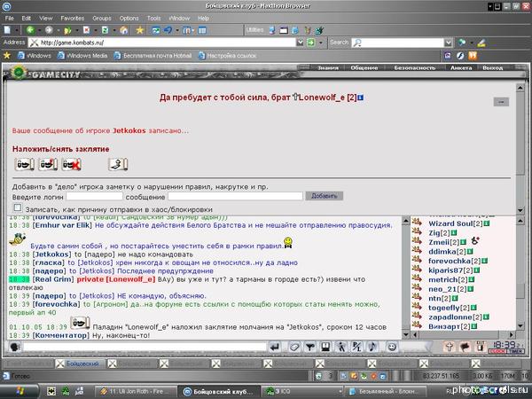Screen dimensions: 532x399
Task: Click player name Винзарт in the list
Action: (444, 326)
